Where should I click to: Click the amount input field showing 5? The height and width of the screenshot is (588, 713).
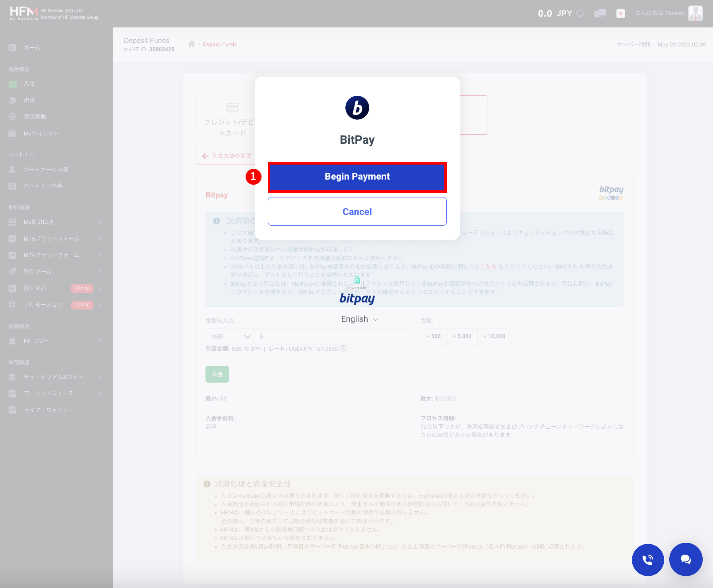[332, 336]
